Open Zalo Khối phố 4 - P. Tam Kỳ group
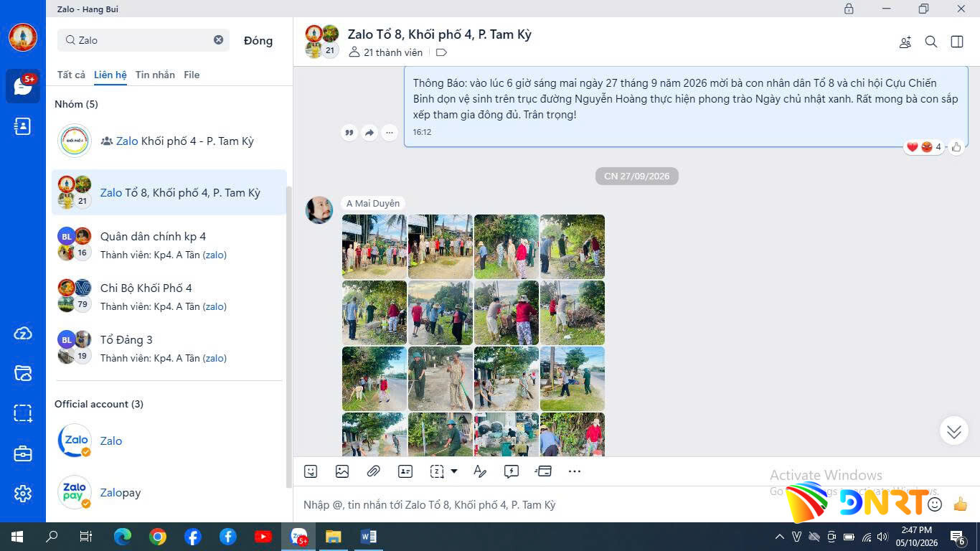Screen dimensions: 980x551 pos(169,141)
